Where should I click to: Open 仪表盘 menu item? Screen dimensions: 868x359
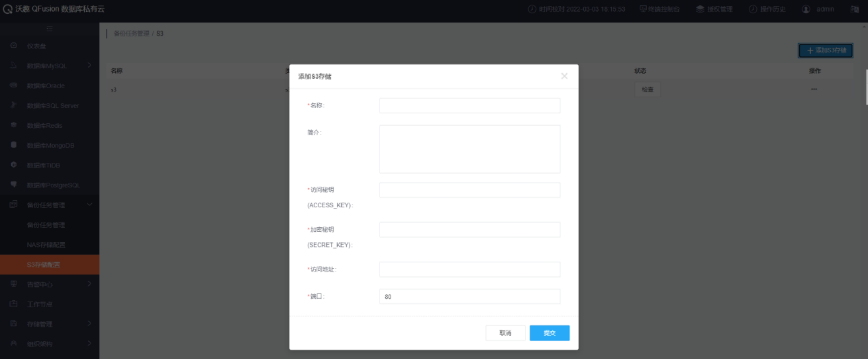pos(50,46)
